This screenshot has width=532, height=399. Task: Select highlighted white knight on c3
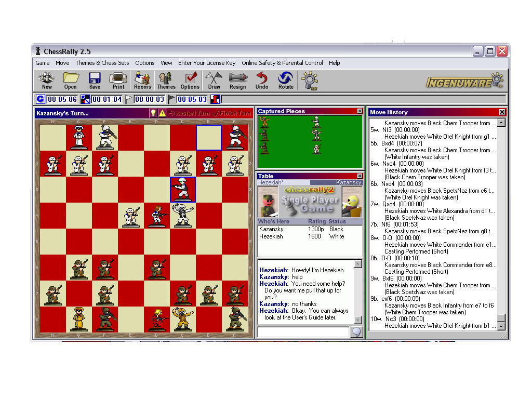(183, 189)
